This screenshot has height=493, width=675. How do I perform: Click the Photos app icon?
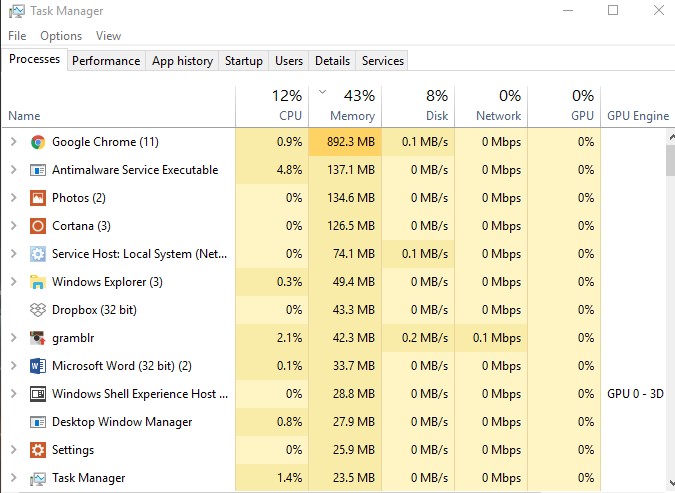click(38, 198)
